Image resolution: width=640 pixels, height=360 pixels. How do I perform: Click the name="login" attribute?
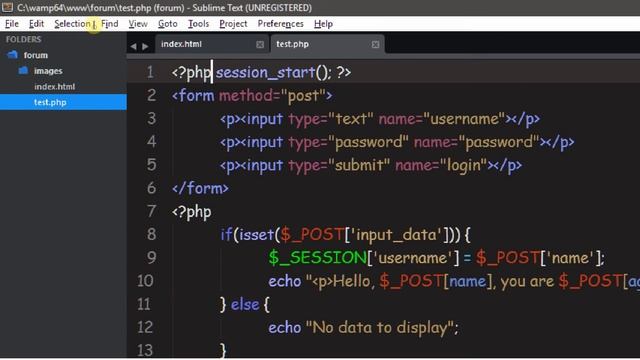(x=441, y=166)
